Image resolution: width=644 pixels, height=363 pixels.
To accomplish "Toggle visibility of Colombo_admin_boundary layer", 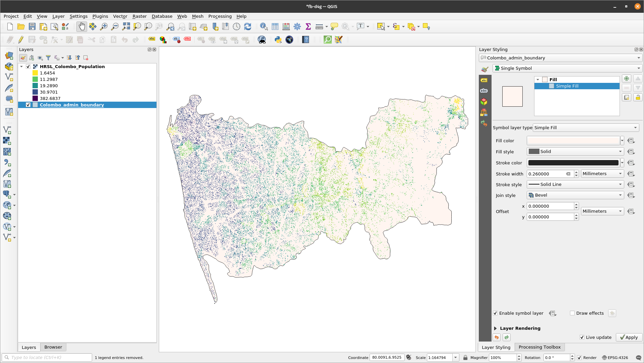I will pos(27,105).
